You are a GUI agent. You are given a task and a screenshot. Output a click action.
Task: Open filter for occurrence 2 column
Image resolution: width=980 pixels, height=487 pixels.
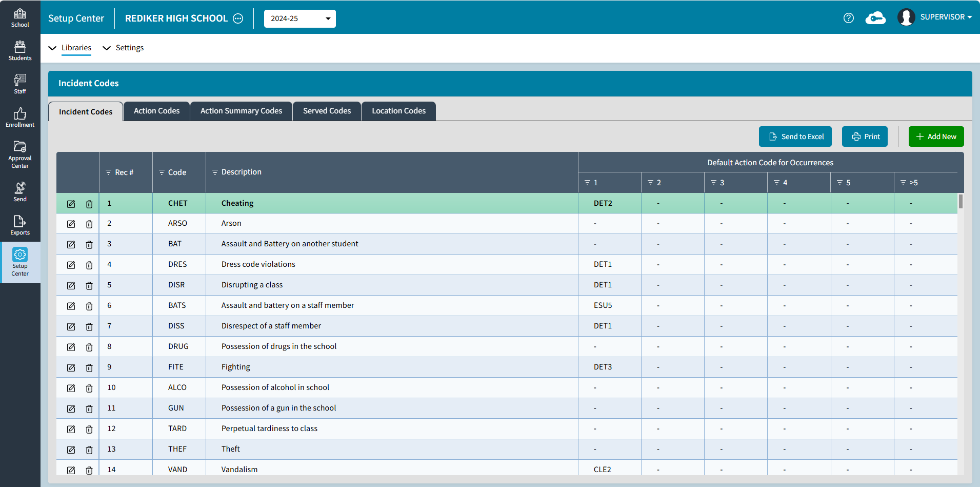650,183
